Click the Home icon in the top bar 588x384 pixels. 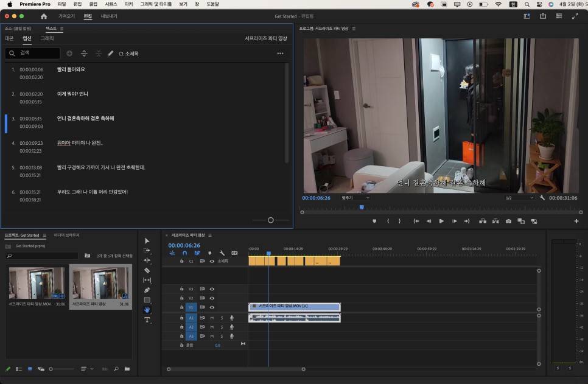coord(43,16)
